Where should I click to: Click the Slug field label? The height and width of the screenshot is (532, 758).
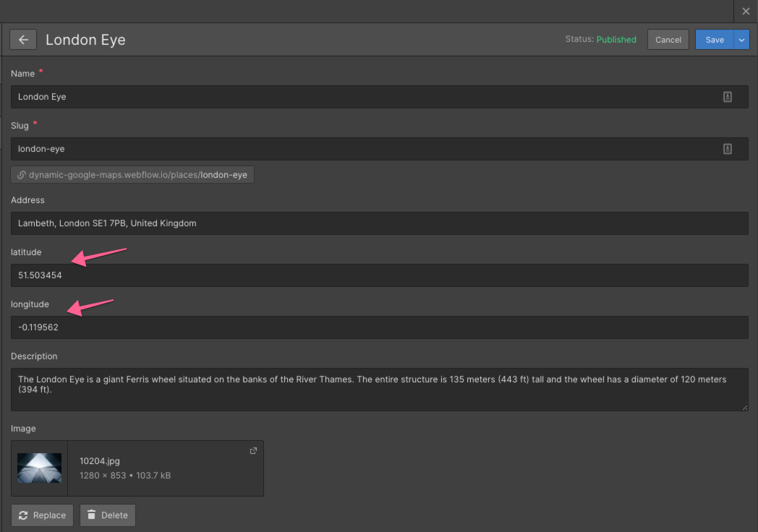click(20, 126)
